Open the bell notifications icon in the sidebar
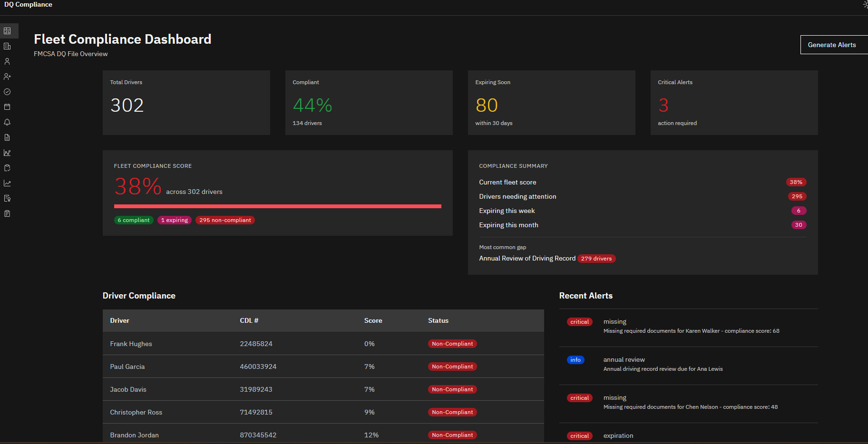Screen dimensions: 868x444 click(x=7, y=122)
